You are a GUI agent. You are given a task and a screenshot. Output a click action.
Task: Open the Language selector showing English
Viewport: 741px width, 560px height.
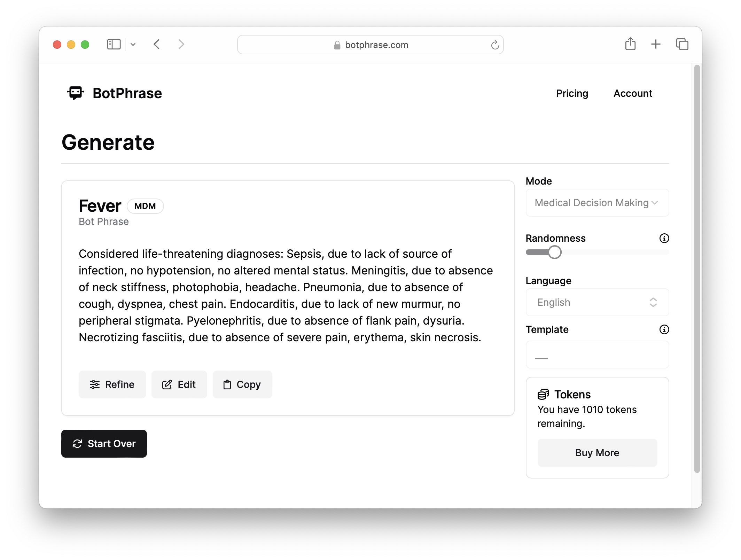tap(597, 302)
